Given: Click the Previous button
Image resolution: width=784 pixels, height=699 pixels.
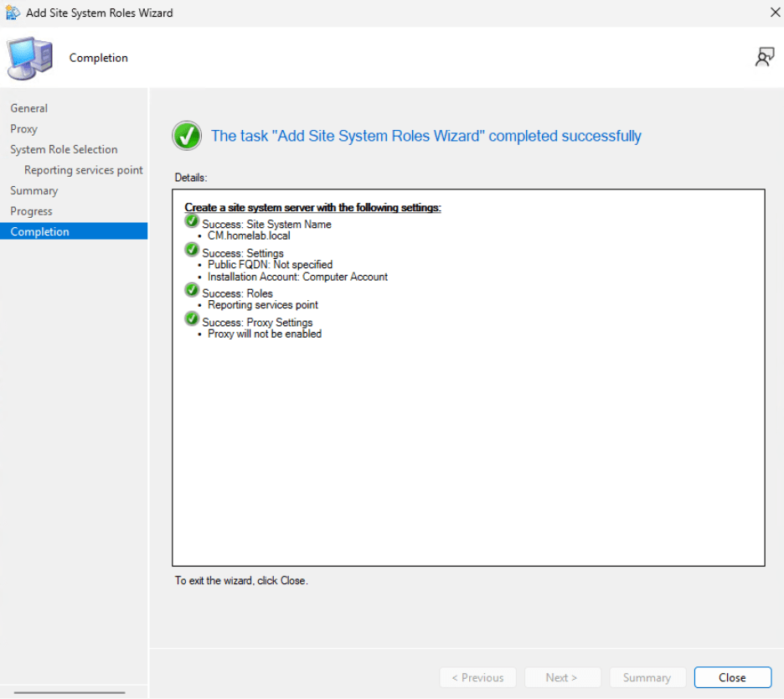Looking at the screenshot, I should point(477,677).
